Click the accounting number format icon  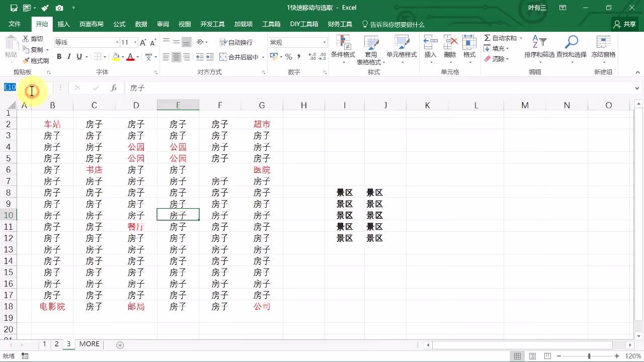274,57
